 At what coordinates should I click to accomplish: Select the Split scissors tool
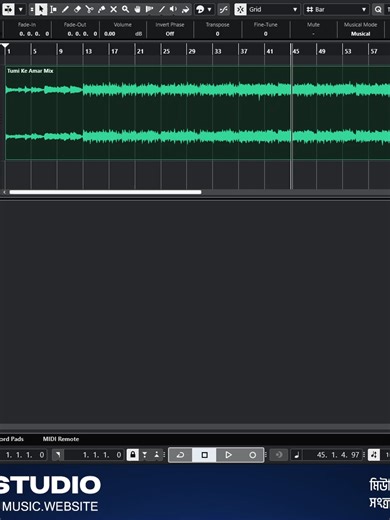89,9
